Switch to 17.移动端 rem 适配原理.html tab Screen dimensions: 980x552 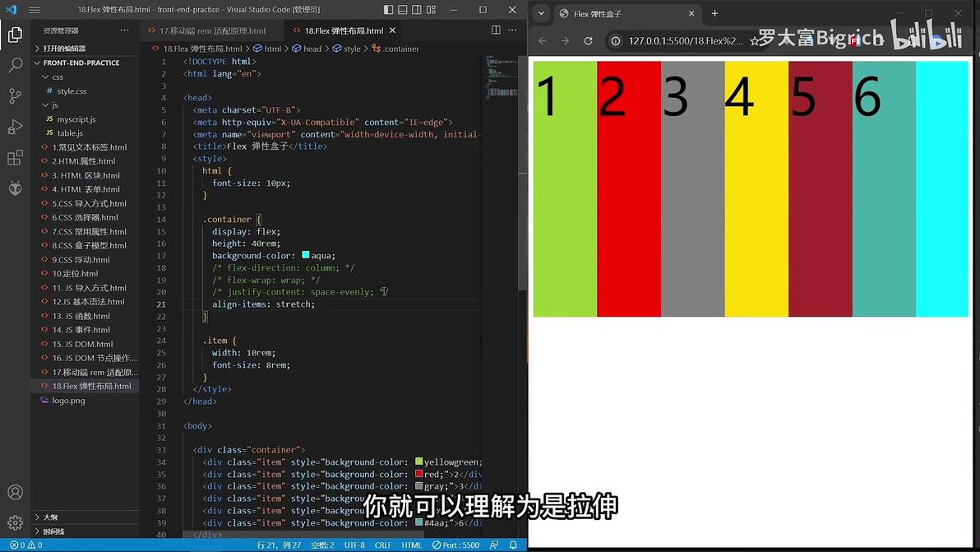point(212,30)
